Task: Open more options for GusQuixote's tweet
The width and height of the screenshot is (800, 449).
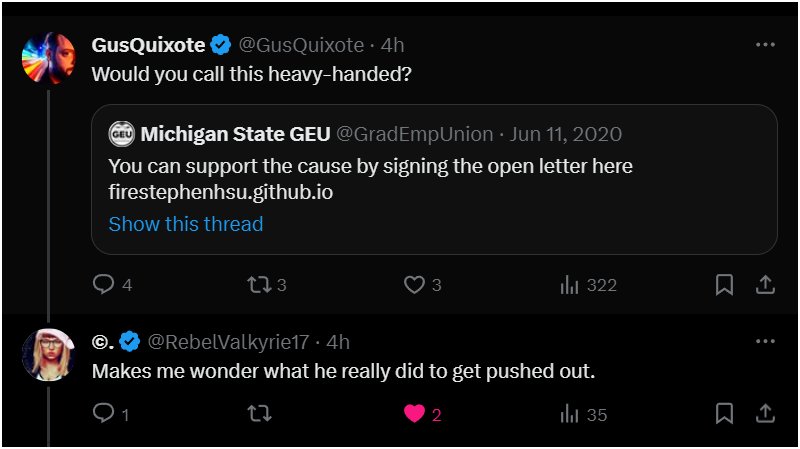Action: (x=765, y=45)
